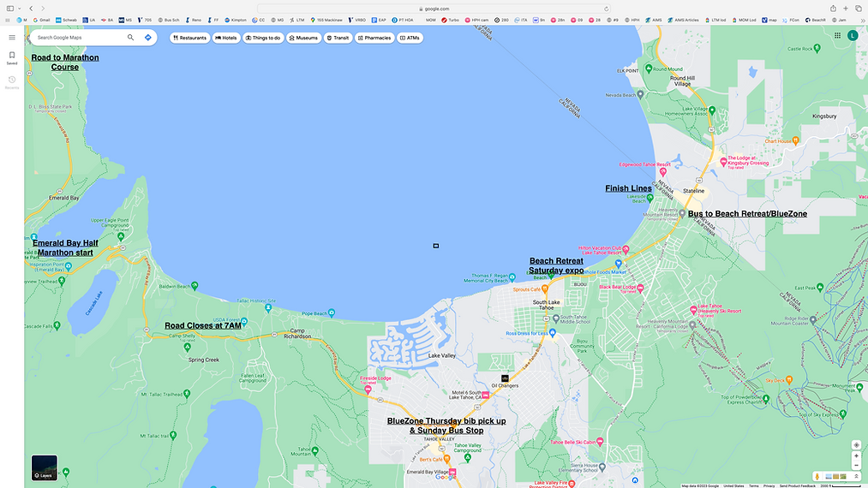Viewport: 868px width, 488px height.
Task: Open the Gmail bookmark
Action: click(x=41, y=20)
